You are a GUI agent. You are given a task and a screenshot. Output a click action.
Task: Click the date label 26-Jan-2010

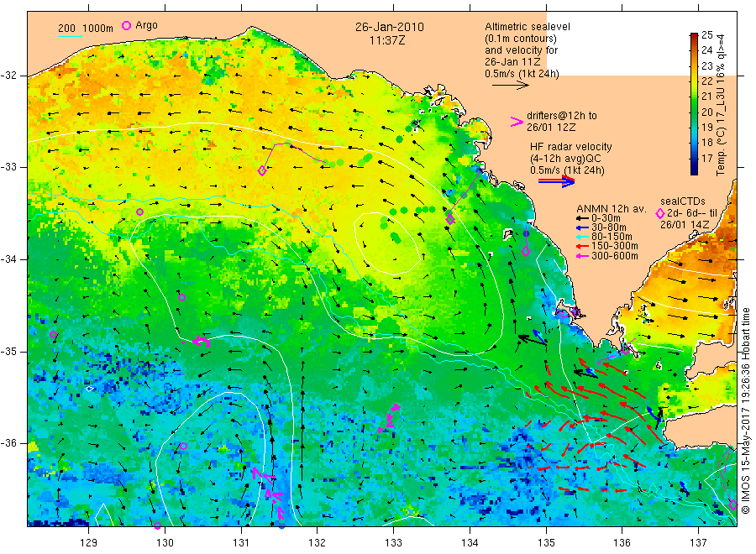[390, 27]
